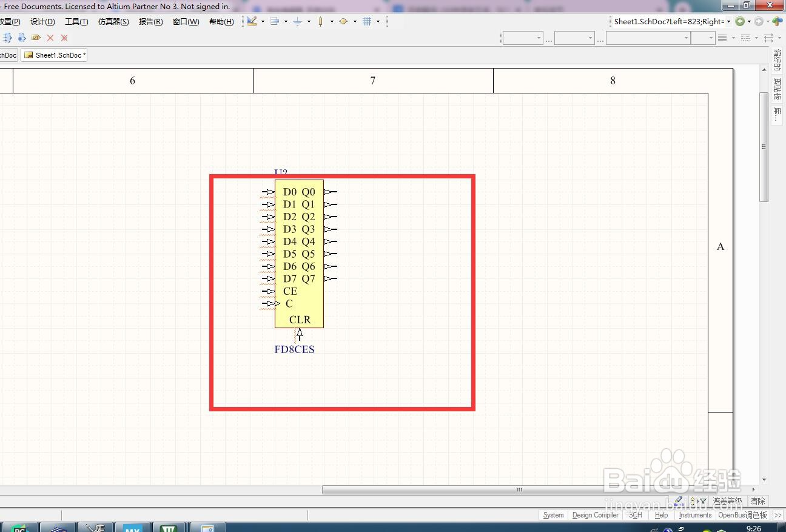Screen dimensions: 786x532
Task: Click the red No ERC cross icon
Action: coord(50,38)
